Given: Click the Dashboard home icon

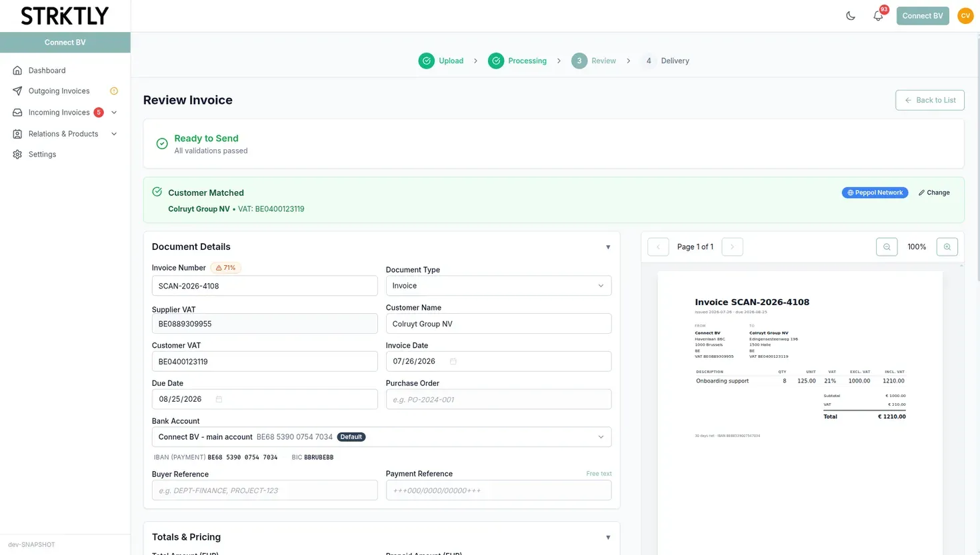Looking at the screenshot, I should [17, 71].
